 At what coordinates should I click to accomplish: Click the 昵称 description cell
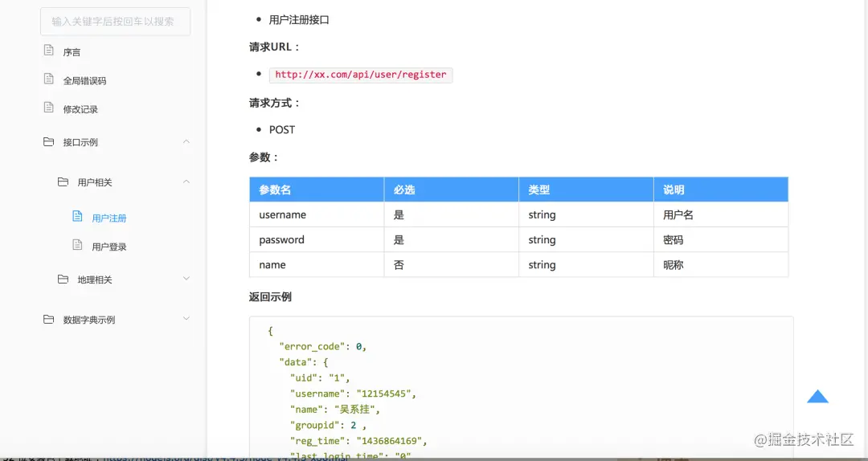721,264
